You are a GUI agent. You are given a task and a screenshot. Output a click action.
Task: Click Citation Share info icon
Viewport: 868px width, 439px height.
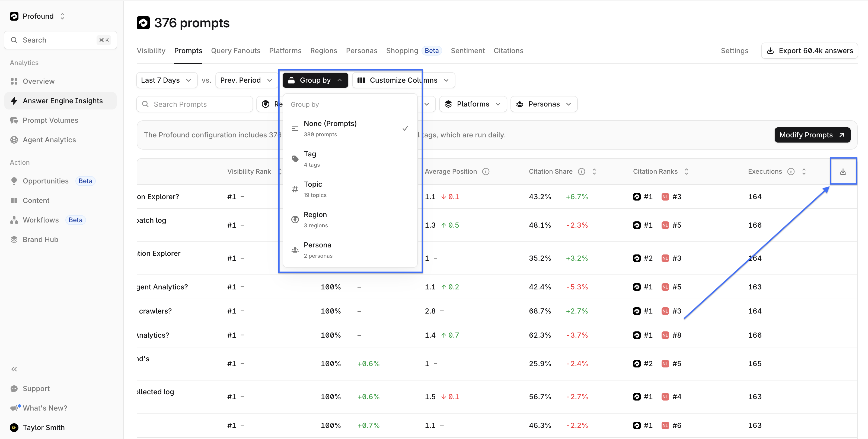581,171
